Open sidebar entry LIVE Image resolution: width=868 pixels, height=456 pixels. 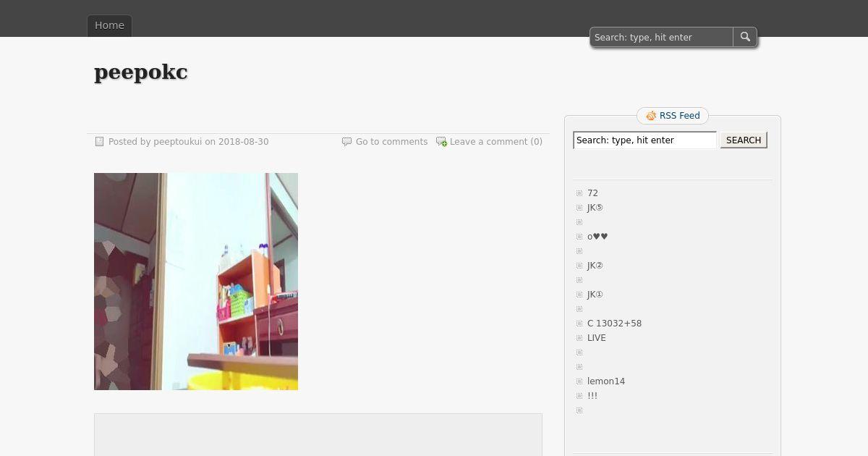[597, 338]
